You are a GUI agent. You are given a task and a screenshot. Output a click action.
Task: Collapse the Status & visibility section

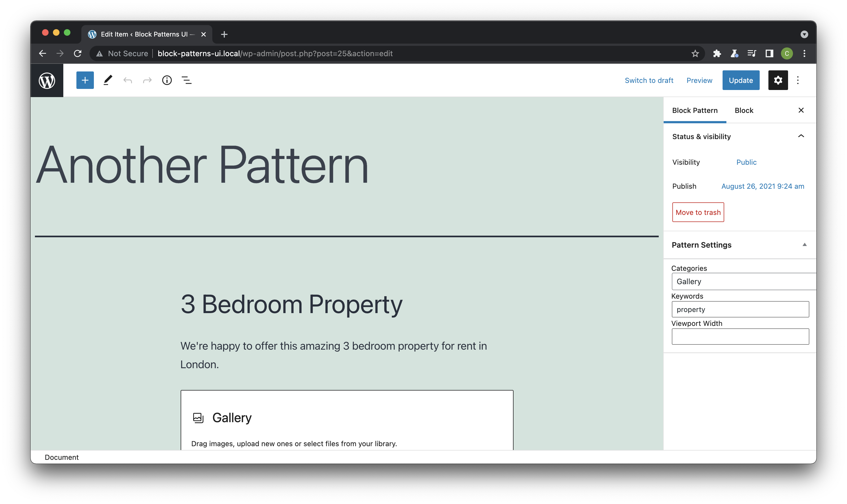pyautogui.click(x=800, y=136)
